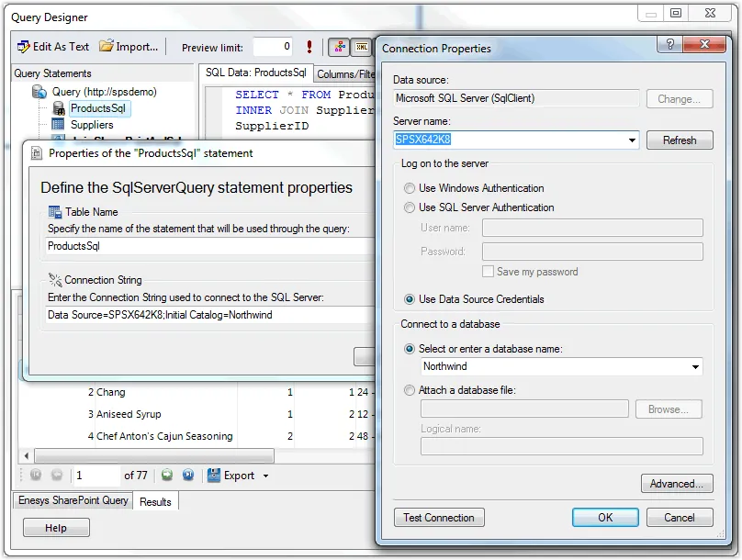Open the Import folder icon
Screen dimensions: 742x560
coord(107,47)
